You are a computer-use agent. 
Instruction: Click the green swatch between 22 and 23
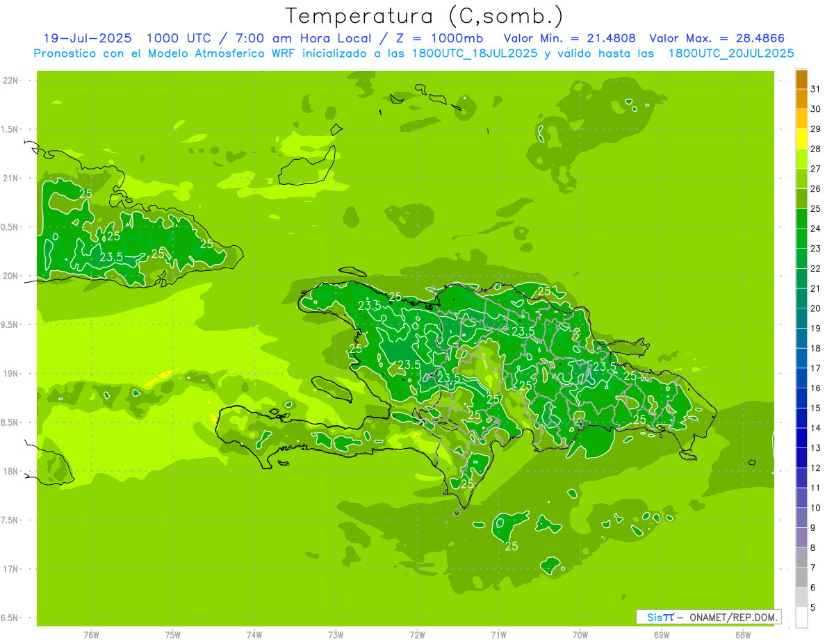click(x=801, y=258)
